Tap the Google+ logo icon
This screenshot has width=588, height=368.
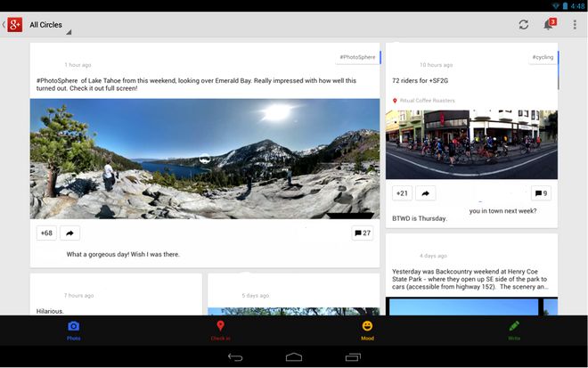click(x=14, y=25)
